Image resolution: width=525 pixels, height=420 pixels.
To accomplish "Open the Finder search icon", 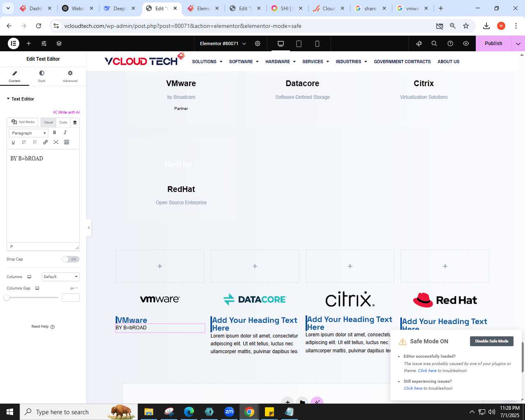I will [434, 43].
